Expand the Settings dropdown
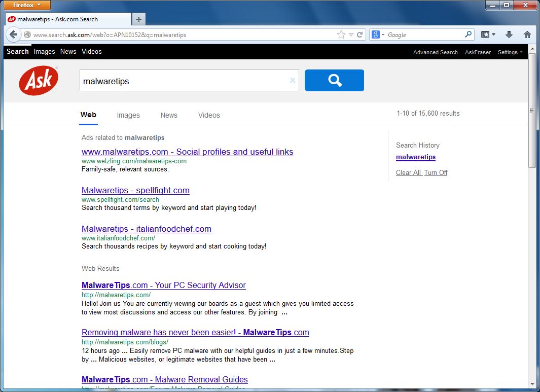Image resolution: width=540 pixels, height=392 pixels. click(510, 52)
